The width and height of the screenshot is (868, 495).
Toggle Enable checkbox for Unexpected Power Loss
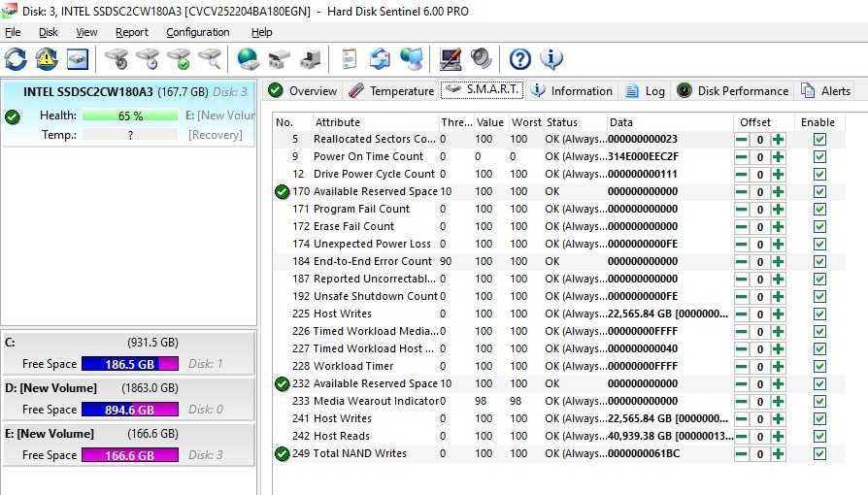coord(819,245)
